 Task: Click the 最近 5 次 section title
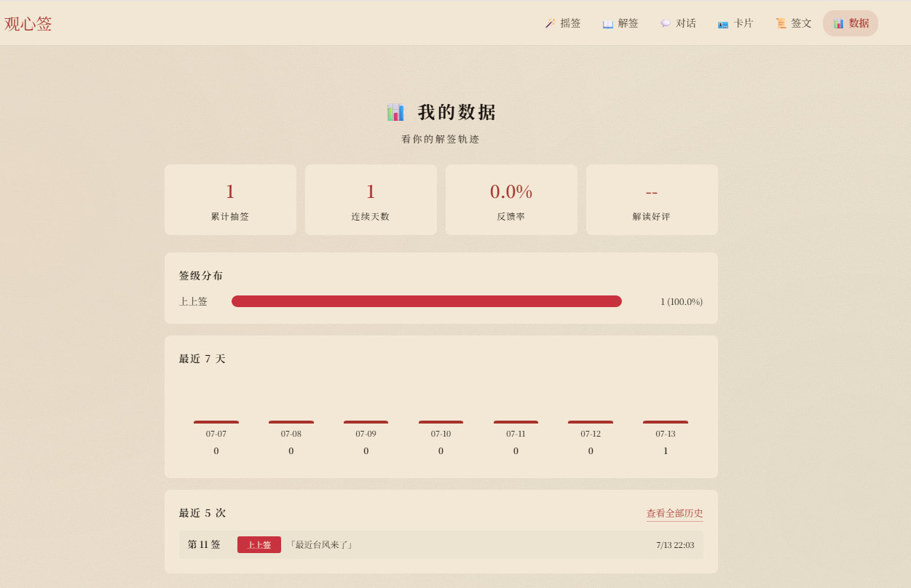202,513
